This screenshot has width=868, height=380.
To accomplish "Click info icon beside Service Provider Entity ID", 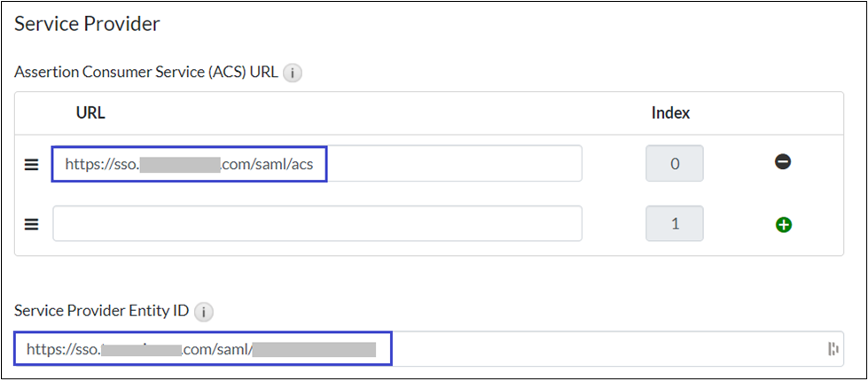I will tap(204, 312).
